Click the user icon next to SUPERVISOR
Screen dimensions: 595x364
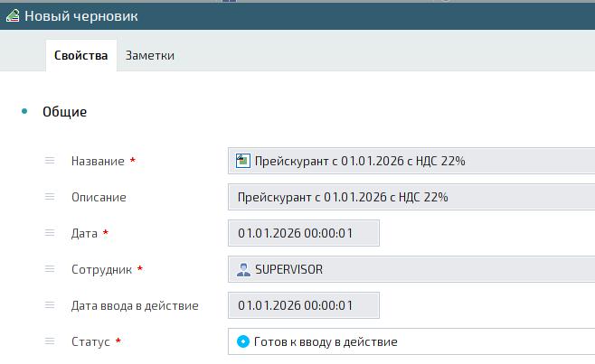click(x=243, y=269)
